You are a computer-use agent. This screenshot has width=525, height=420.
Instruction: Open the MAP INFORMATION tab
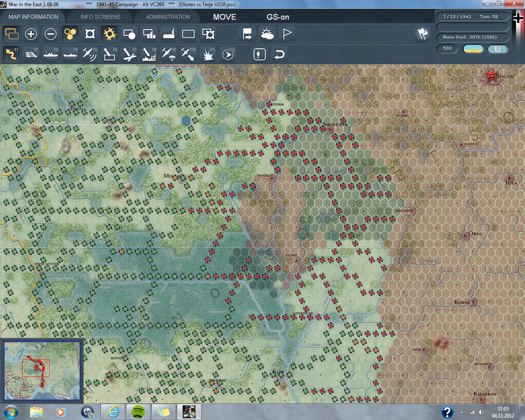point(33,17)
